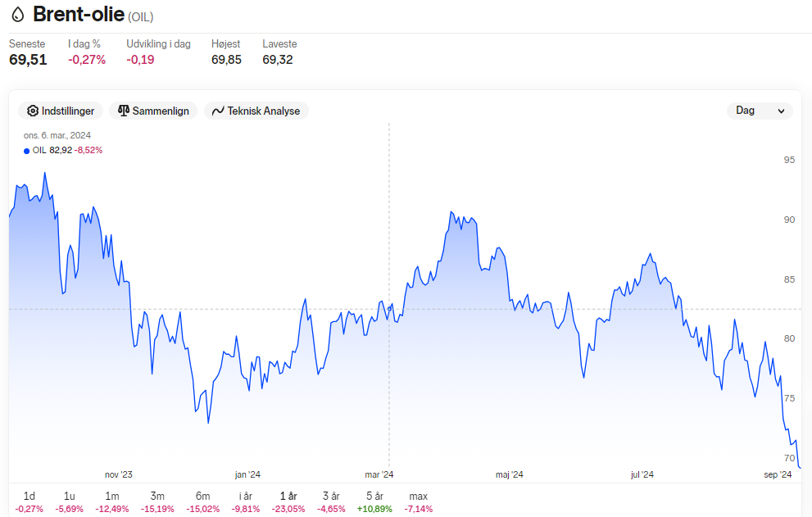Switch chart to 3m period
Viewport: 812px width, 517px height.
point(157,502)
